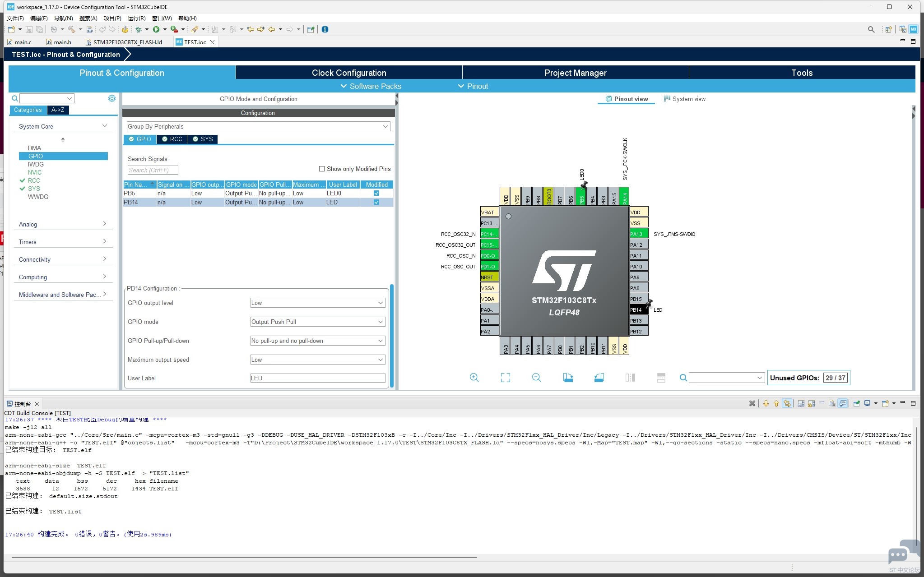
Task: Toggle the console wrap lines icon
Action: pyautogui.click(x=822, y=403)
